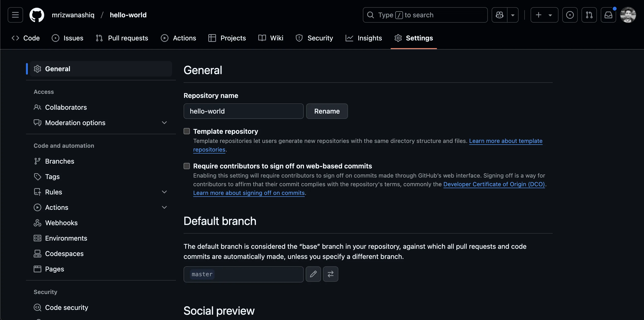Open Environments settings

[x=101, y=238]
